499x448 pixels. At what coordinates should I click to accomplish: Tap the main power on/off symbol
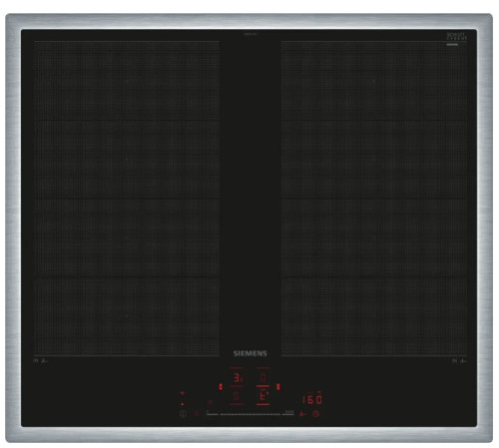point(183,414)
